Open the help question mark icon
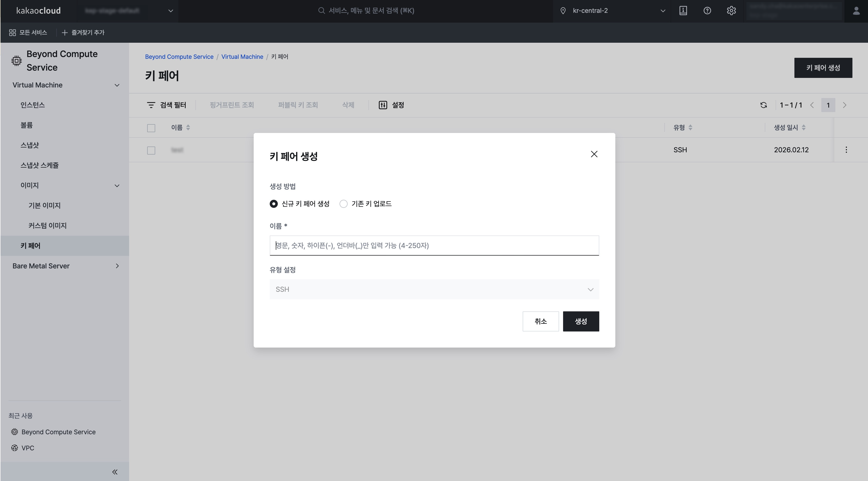The image size is (868, 481). pyautogui.click(x=707, y=11)
